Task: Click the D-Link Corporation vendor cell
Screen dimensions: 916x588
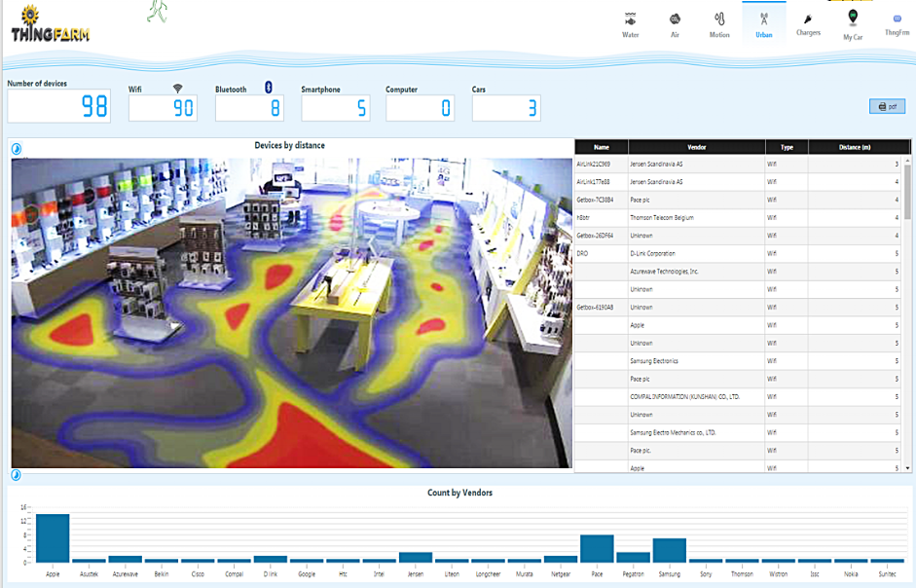Action: point(696,254)
